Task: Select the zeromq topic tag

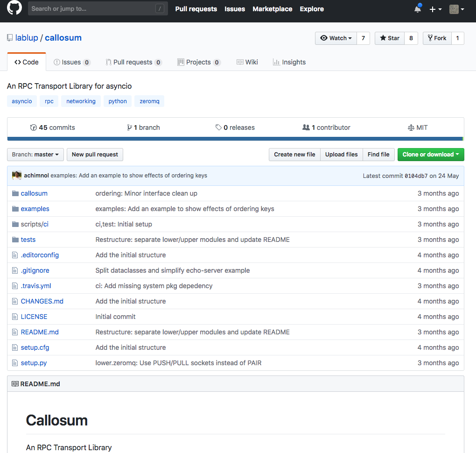Action: click(149, 101)
